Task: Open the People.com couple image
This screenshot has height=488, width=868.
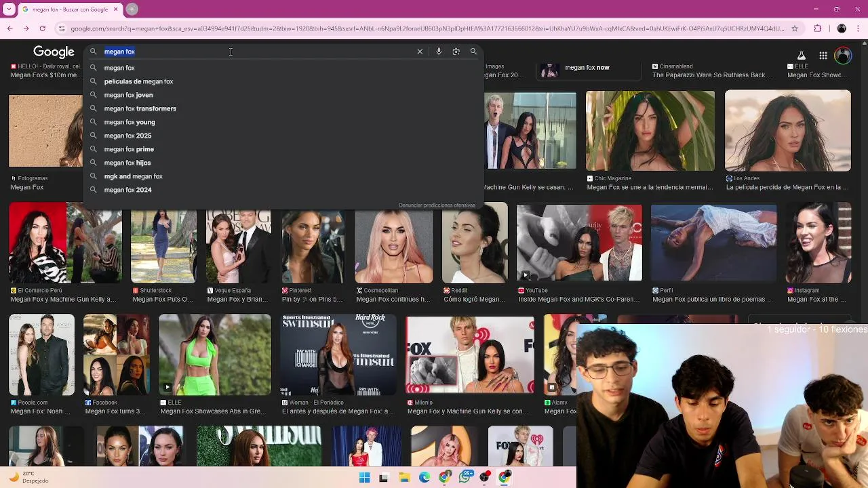Action: (41, 354)
